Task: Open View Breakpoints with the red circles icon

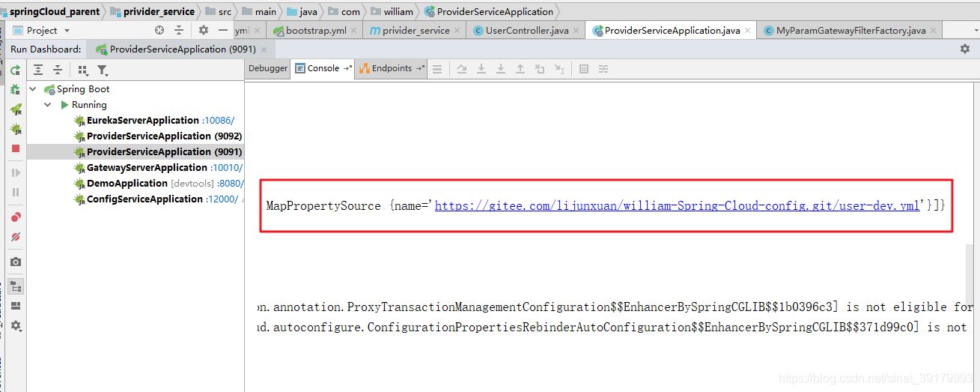Action: [x=16, y=217]
